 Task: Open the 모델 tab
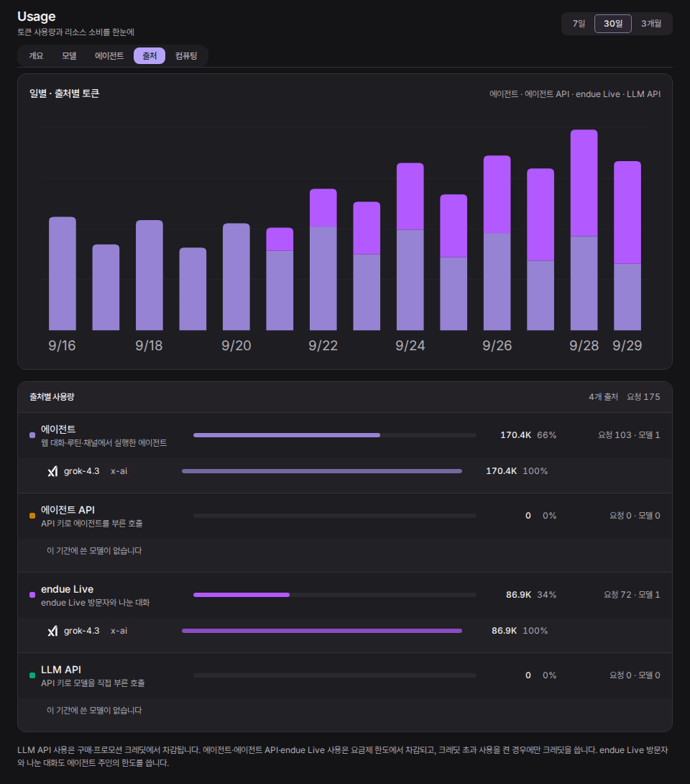pyautogui.click(x=69, y=56)
